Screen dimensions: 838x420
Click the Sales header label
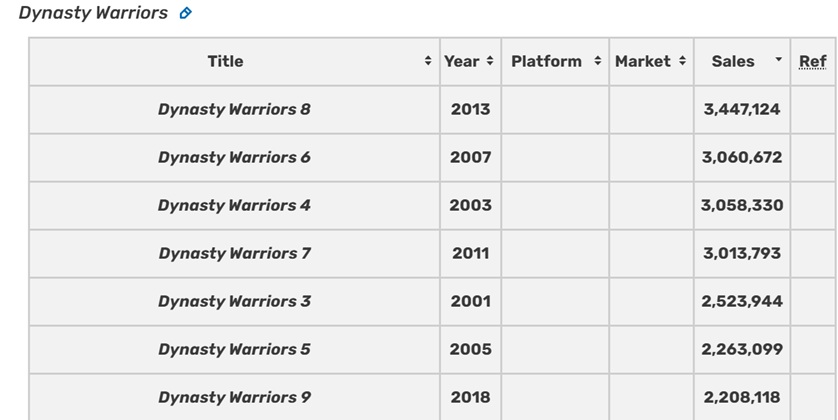tap(733, 61)
